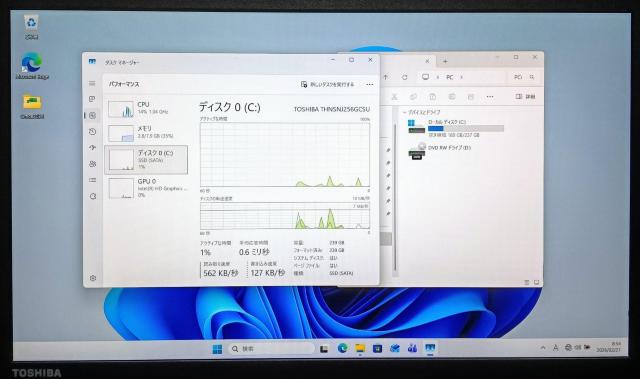Select Local Disk (C:) drive
This screenshot has width=640, height=379.
[x=456, y=128]
